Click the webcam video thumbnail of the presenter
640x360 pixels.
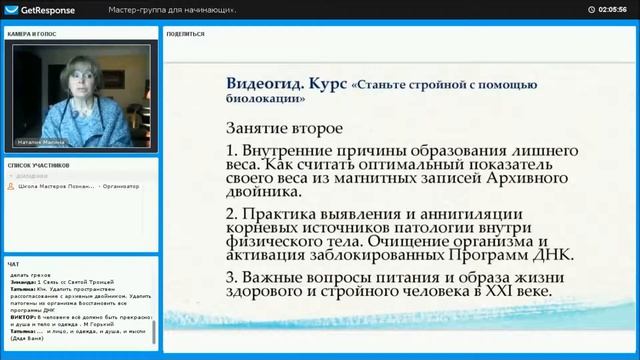81,96
